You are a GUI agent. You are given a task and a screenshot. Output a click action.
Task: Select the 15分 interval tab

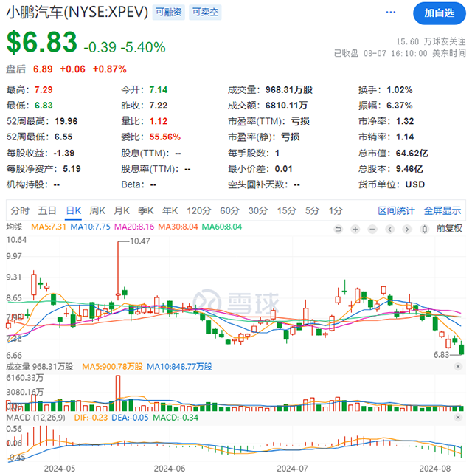(x=286, y=210)
